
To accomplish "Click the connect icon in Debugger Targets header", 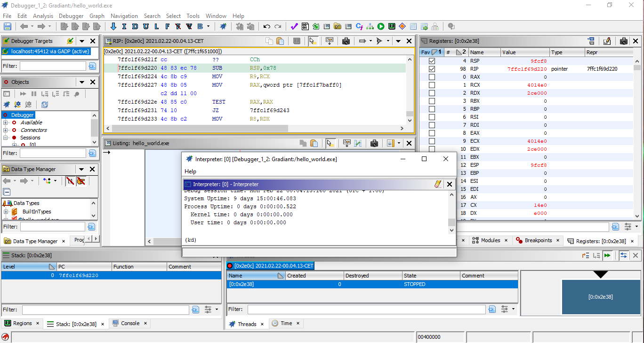I will pyautogui.click(x=70, y=41).
